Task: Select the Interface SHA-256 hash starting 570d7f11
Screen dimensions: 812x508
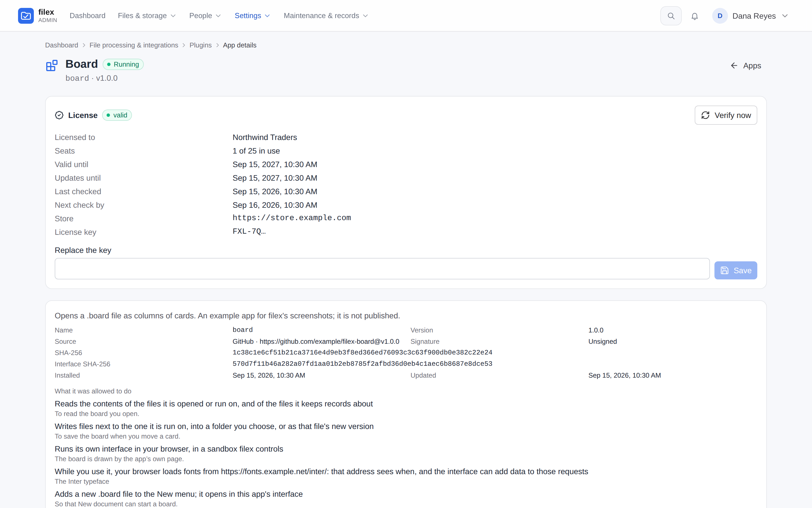Action: point(362,364)
